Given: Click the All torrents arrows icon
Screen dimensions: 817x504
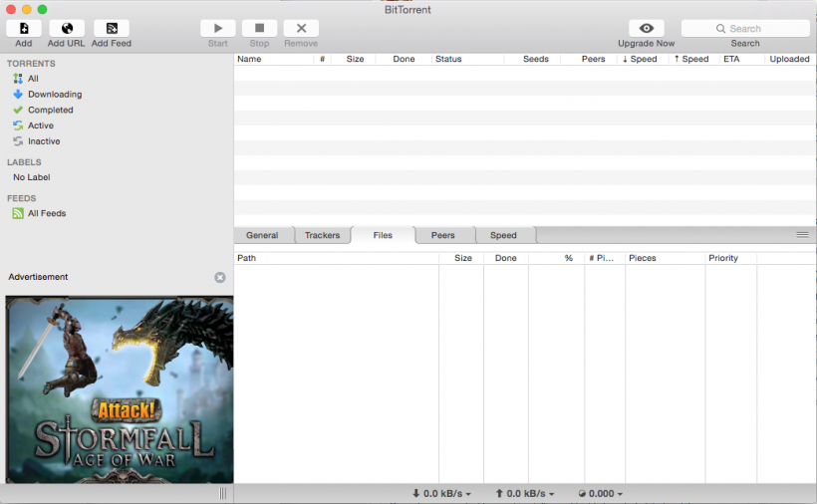Looking at the screenshot, I should click(x=18, y=79).
